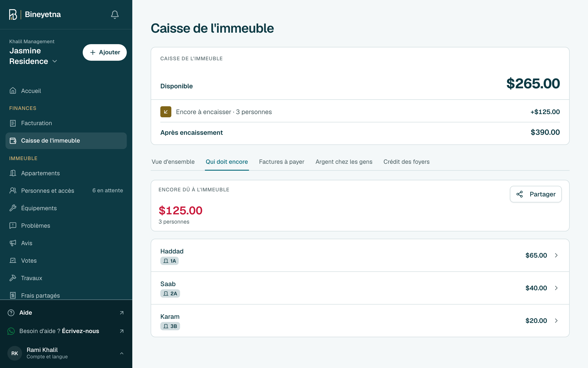Click apartment tag 1A
Screen dimensions: 588x368
169,261
